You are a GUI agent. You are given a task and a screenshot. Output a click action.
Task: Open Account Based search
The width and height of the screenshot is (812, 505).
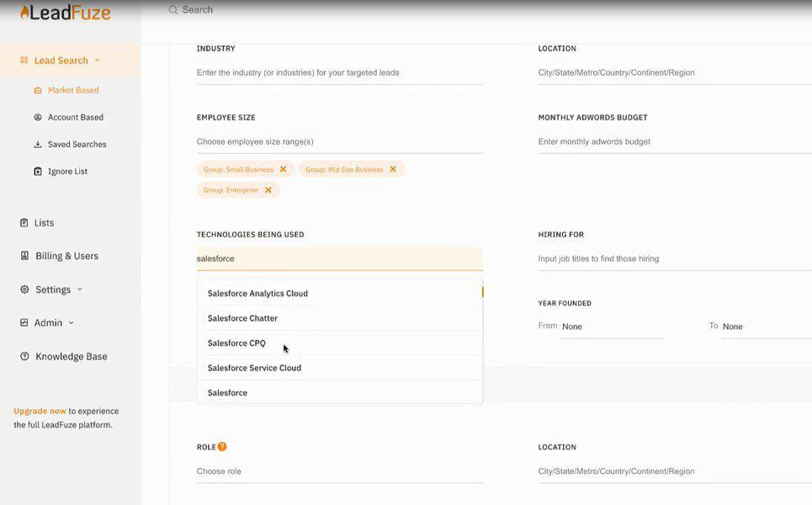tap(76, 117)
